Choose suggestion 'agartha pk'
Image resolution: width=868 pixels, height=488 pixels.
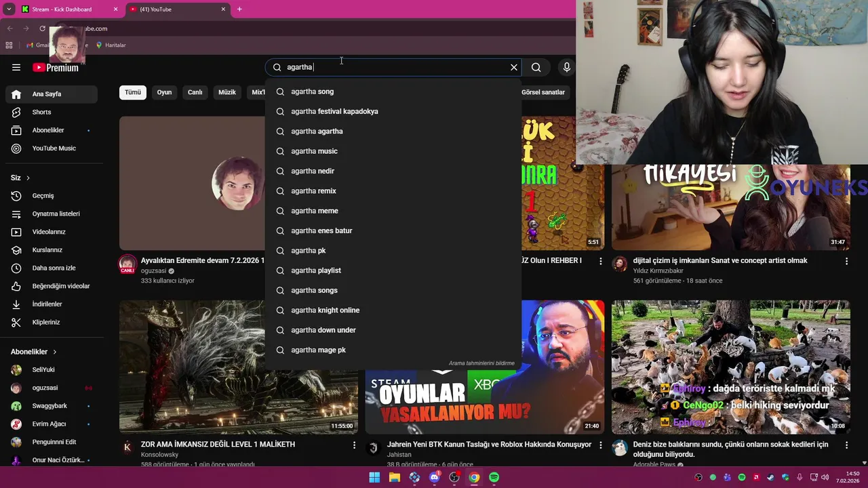tap(393, 251)
